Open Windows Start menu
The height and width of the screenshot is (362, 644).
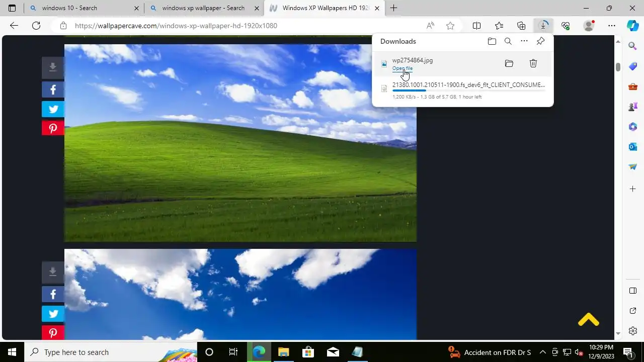click(x=12, y=352)
